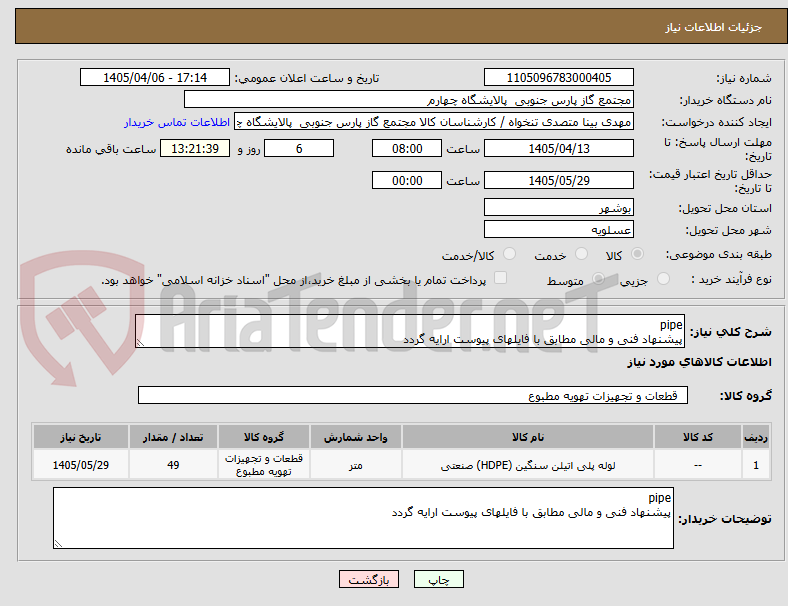Click the need number field 1105096783000405
The height and width of the screenshot is (606, 788).
coord(559,77)
